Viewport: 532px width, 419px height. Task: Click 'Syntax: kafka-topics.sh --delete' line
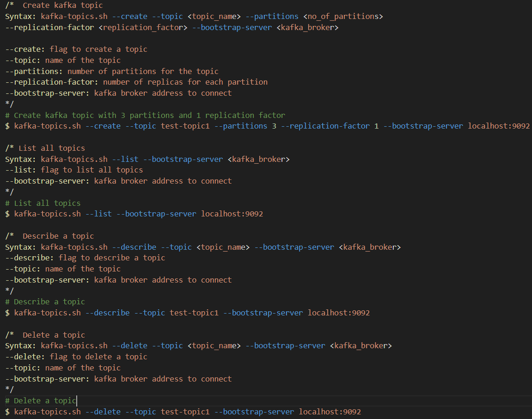198,345
